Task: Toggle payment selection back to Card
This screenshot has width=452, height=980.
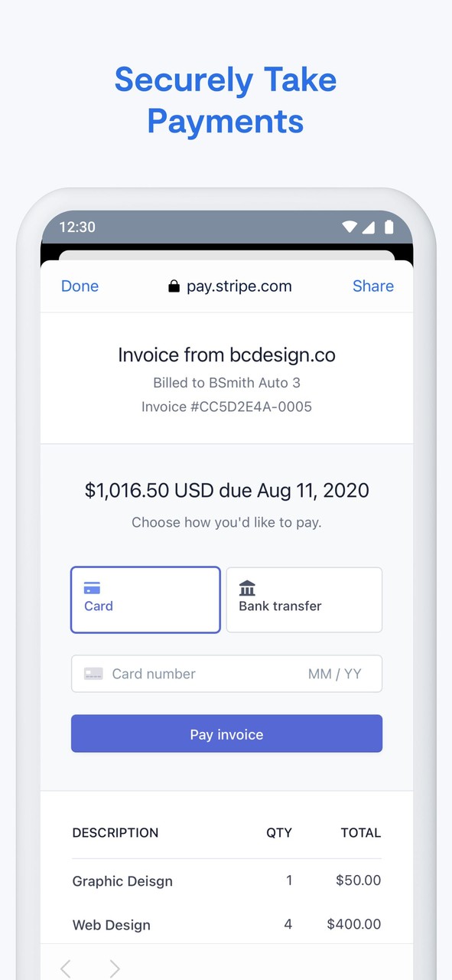Action: (x=145, y=599)
